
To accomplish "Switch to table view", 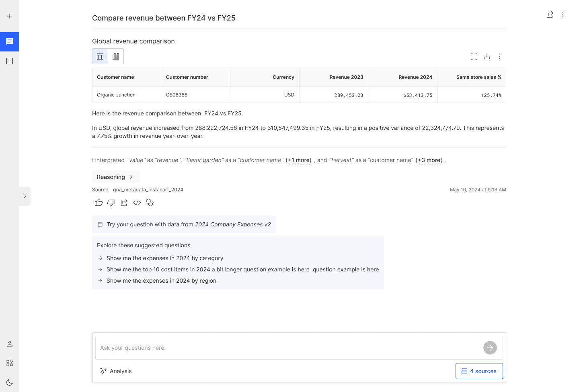I will click(x=100, y=56).
